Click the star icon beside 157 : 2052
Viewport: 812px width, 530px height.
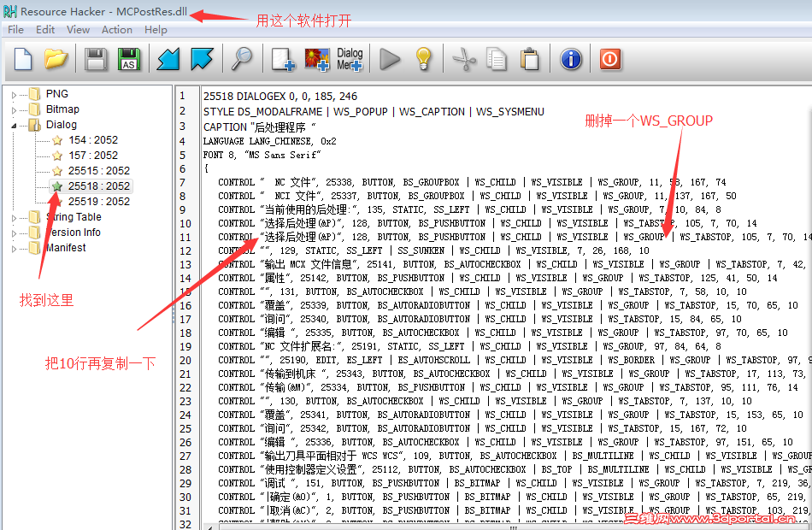click(x=57, y=156)
